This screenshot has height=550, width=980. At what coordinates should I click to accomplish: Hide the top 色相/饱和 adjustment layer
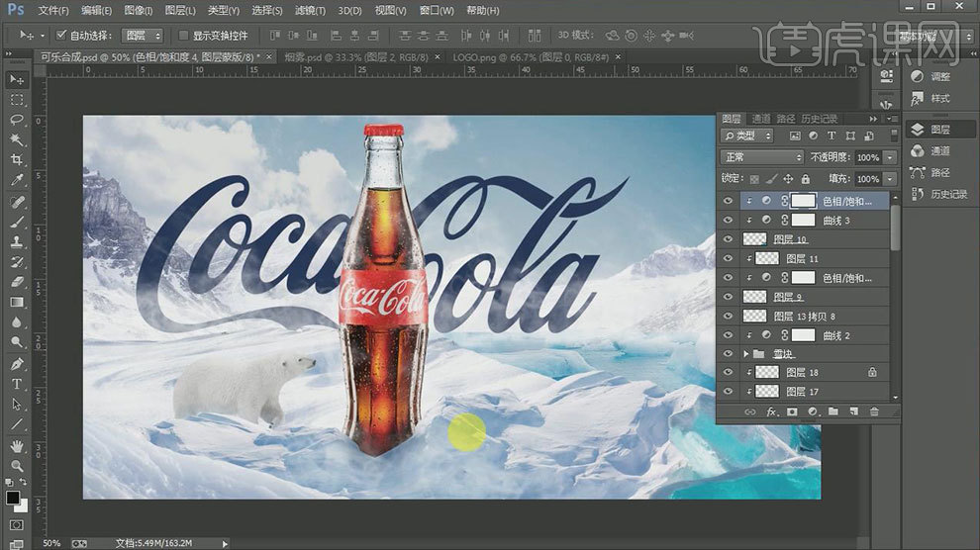click(x=728, y=201)
